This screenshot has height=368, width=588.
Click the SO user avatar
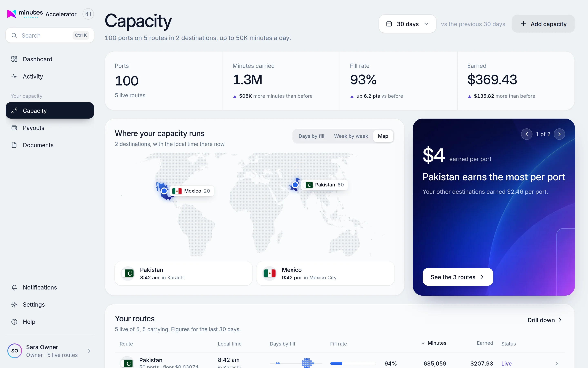point(14,351)
